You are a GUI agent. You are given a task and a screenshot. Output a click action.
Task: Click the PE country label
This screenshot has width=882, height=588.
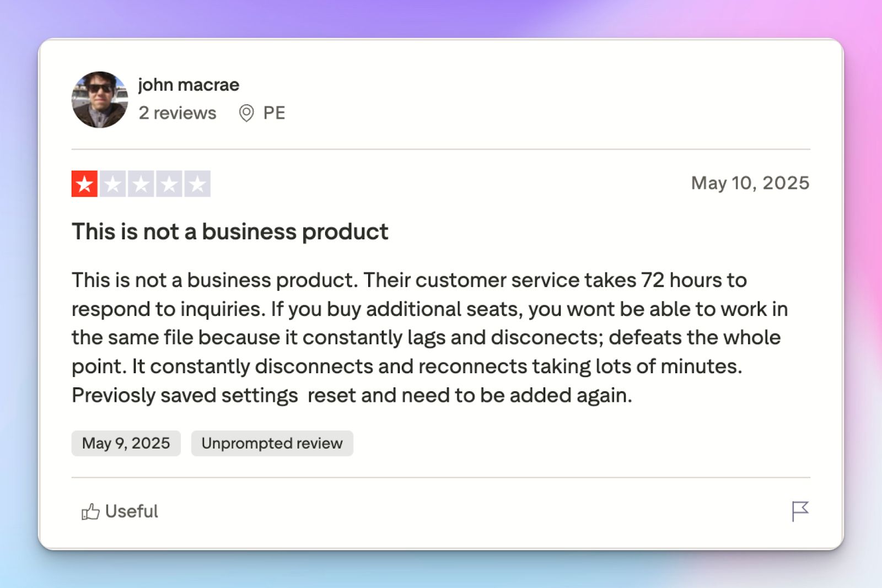click(x=274, y=113)
